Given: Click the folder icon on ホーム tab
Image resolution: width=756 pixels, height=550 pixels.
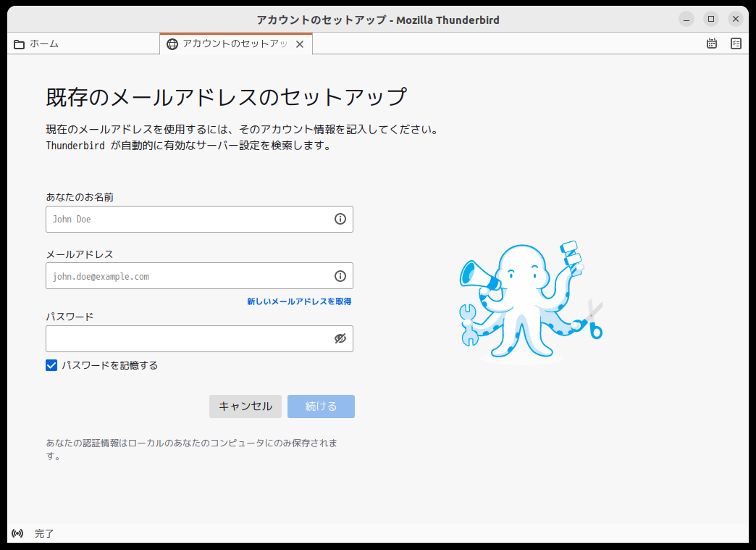Looking at the screenshot, I should click(20, 44).
